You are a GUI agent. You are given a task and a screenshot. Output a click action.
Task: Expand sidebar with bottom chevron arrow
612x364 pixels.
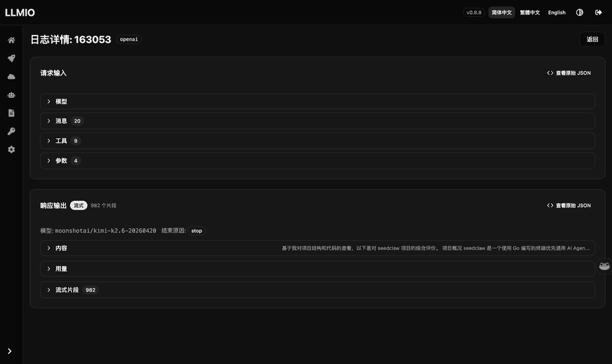click(x=10, y=351)
